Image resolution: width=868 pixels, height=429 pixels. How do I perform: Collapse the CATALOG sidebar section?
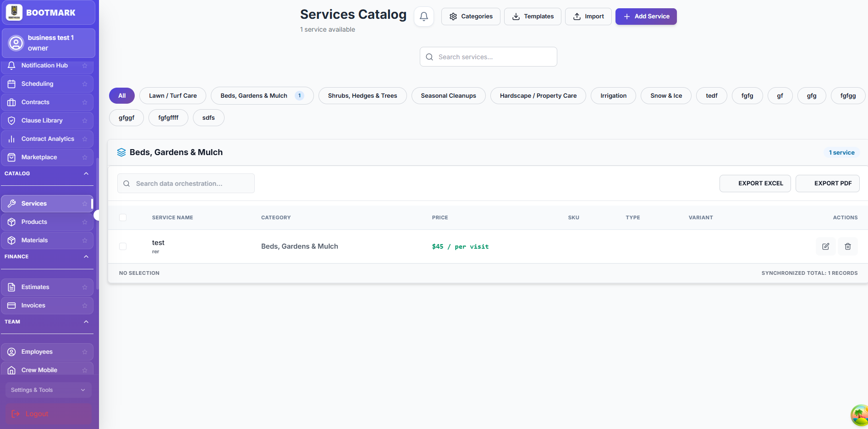86,173
